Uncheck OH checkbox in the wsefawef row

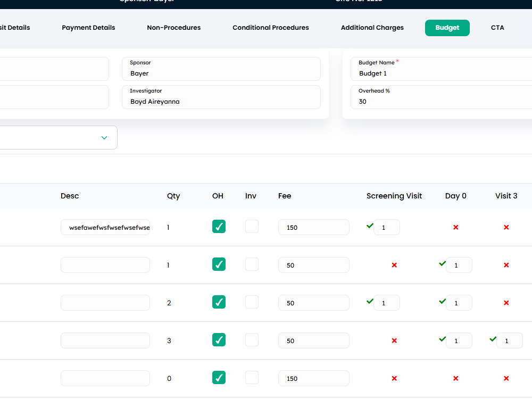coord(219,227)
